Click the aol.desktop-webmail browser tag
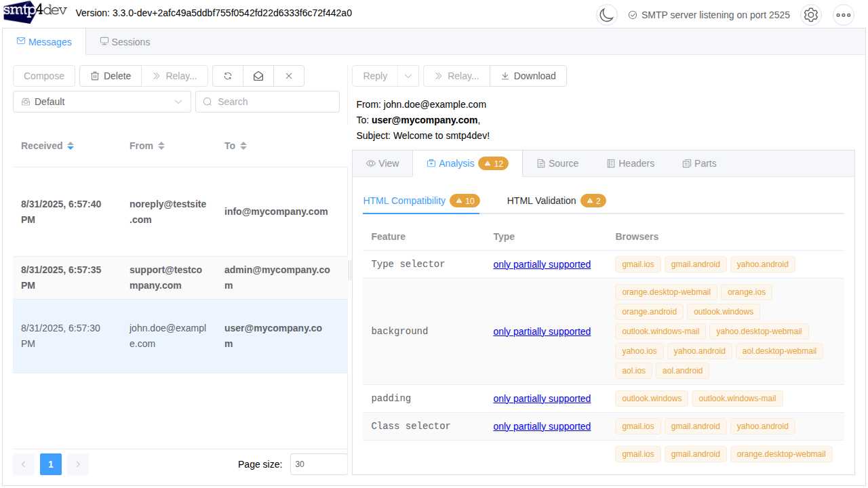This screenshot has width=868, height=488. pos(779,351)
